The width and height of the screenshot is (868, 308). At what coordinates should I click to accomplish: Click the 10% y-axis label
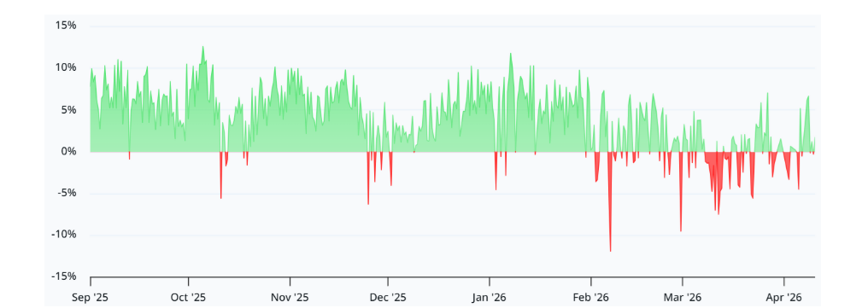click(x=65, y=67)
